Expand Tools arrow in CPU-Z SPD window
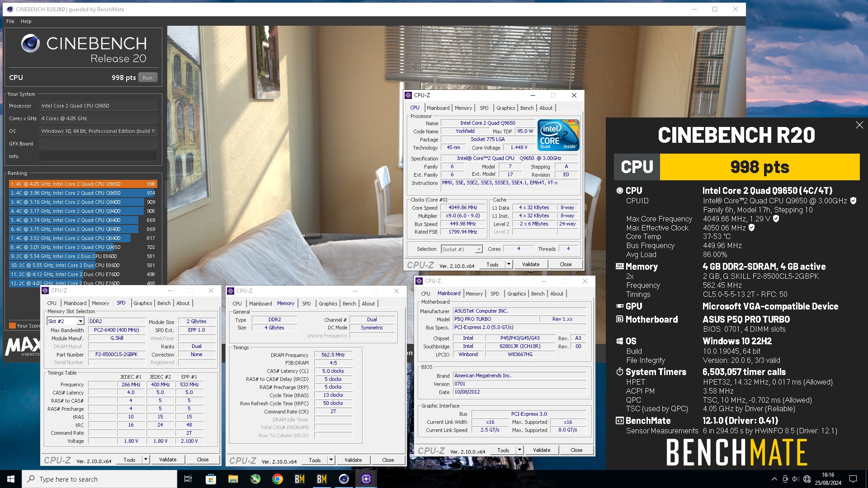Viewport: 868px width, 488px height. coord(146,460)
